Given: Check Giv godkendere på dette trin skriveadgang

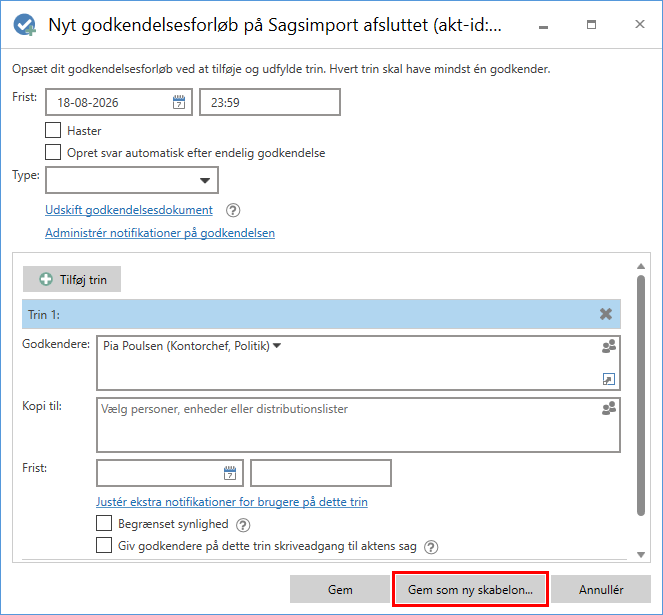Looking at the screenshot, I should [104, 545].
